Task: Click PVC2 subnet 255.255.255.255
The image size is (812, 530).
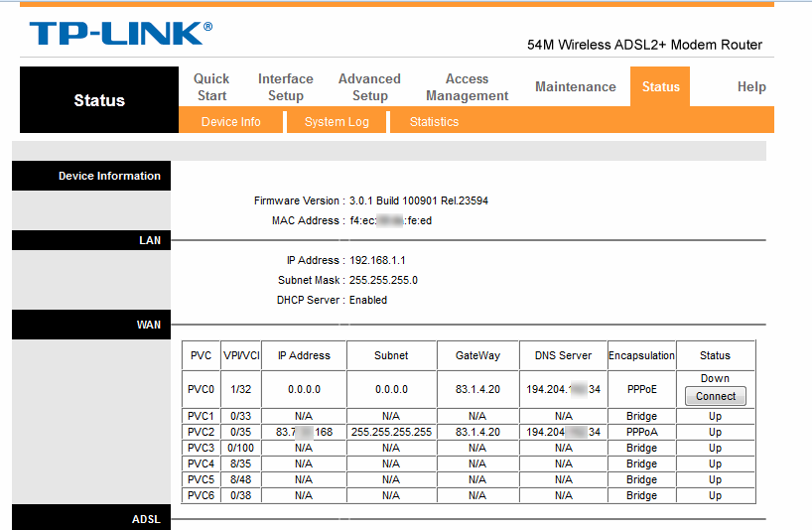Action: coord(391,432)
